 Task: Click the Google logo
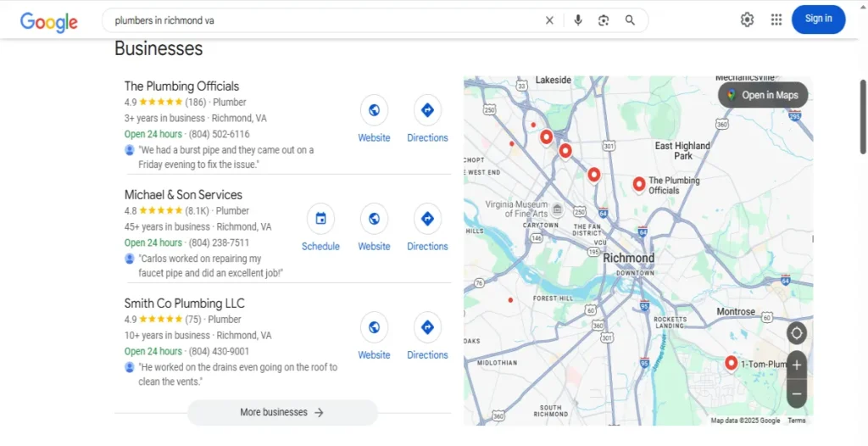tap(48, 21)
